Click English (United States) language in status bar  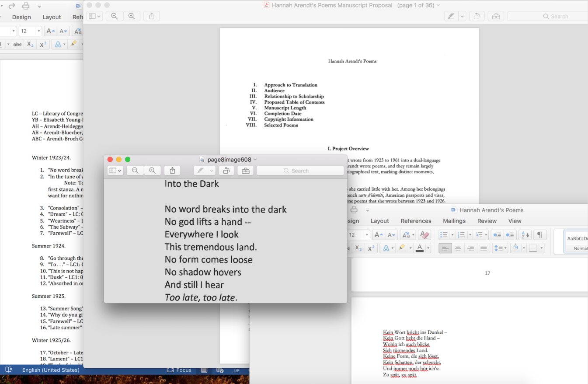pos(51,370)
